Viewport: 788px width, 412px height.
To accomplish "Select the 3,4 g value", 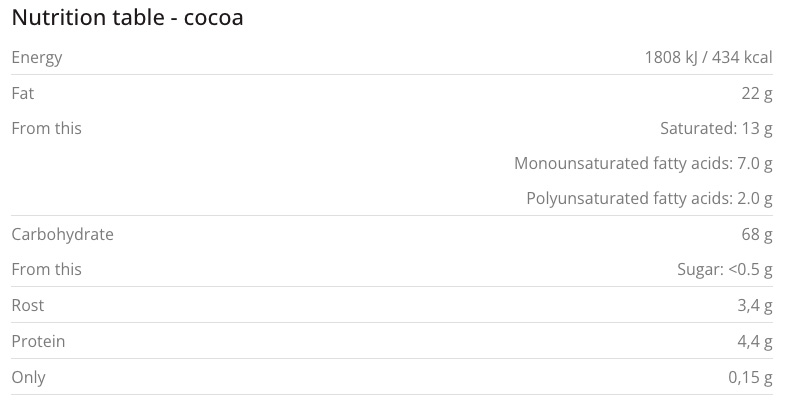I will tap(753, 305).
